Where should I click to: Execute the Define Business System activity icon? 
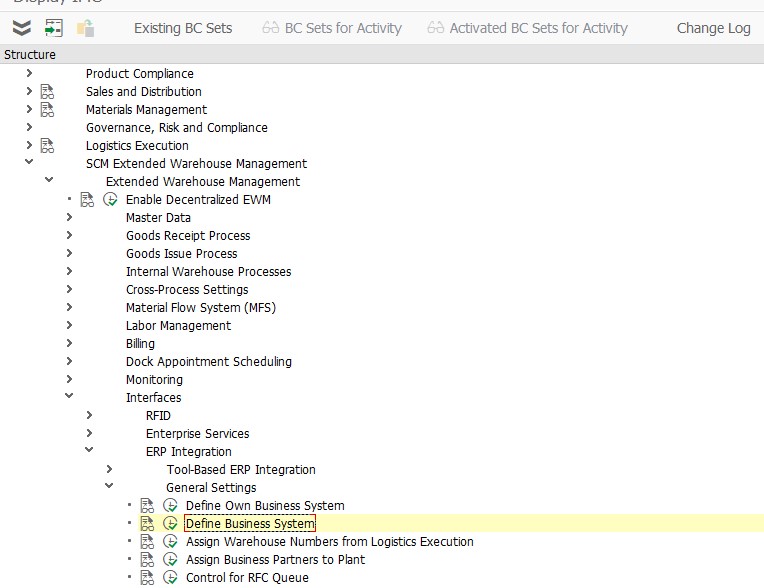tap(170, 524)
